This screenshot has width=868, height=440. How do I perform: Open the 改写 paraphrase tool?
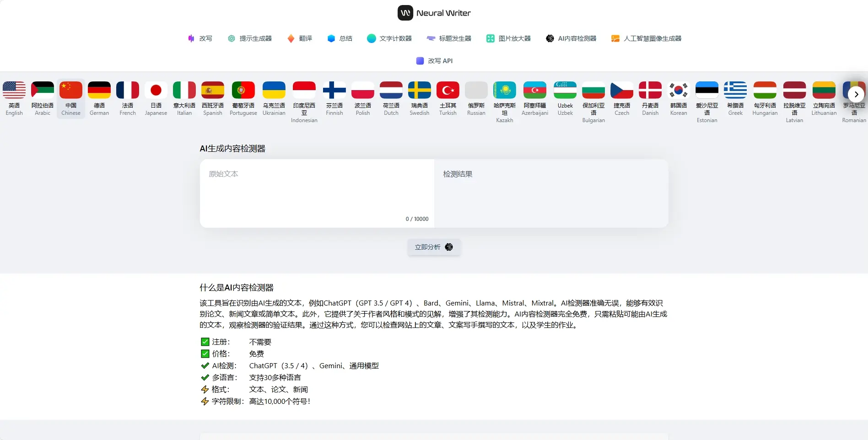pos(200,38)
